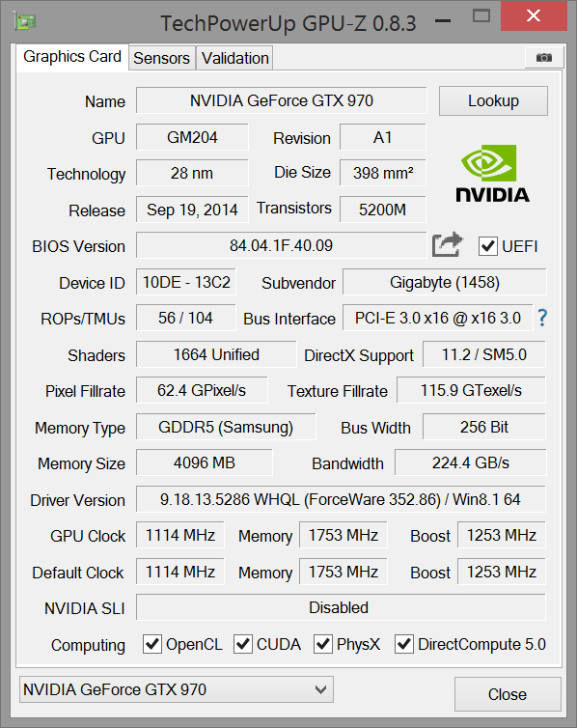Select the Graphics Card tab

click(72, 57)
